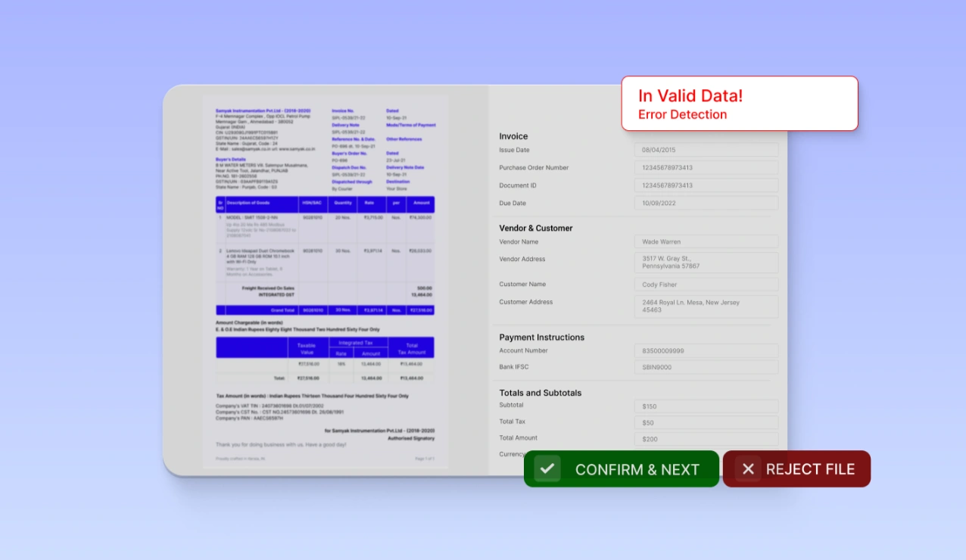Click the Due Date field showing 10/09/2022

click(706, 203)
